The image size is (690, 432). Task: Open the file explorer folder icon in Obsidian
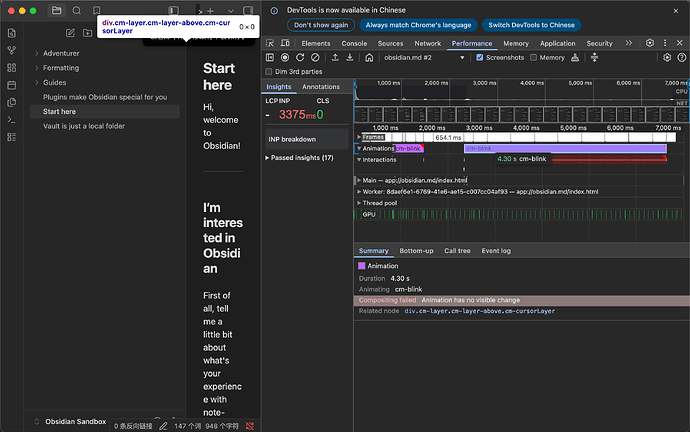coord(56,11)
